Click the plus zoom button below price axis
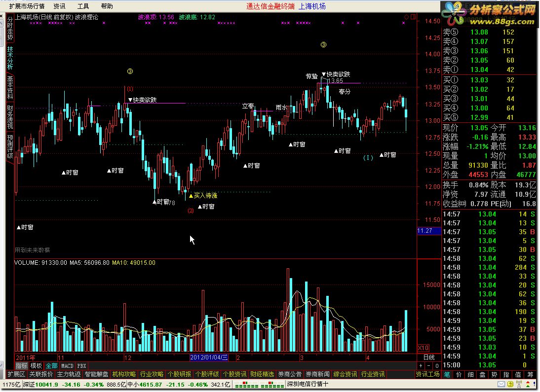 [421, 366]
